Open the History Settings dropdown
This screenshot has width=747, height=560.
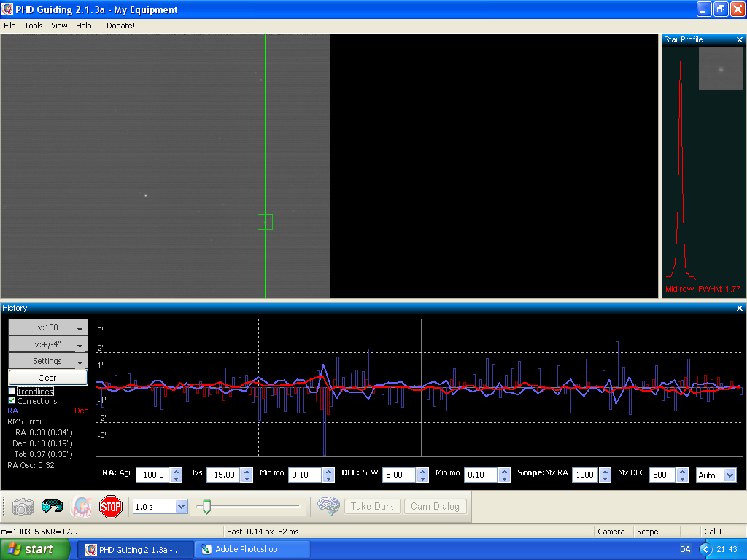coord(48,361)
